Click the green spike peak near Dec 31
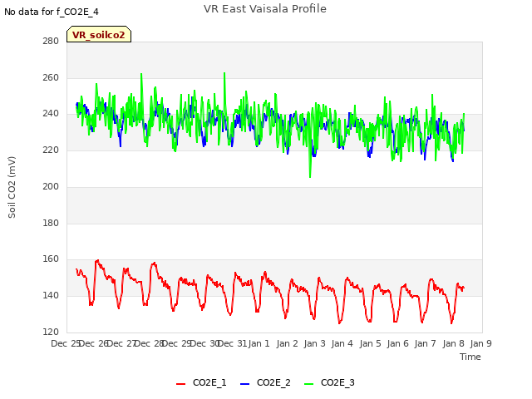This screenshot has width=532, height=399. tap(224, 73)
